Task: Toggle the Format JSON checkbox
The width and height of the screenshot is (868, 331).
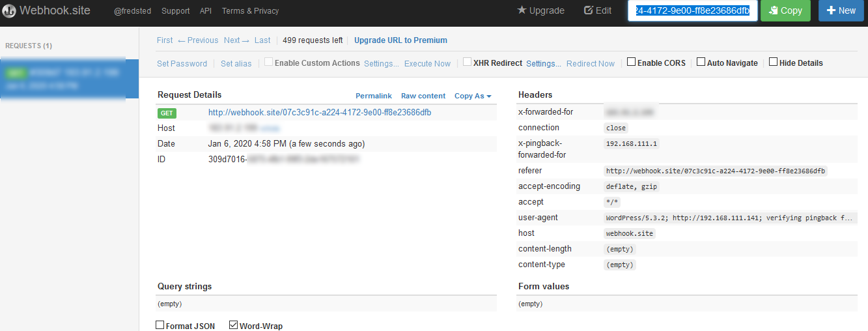Action: point(160,325)
